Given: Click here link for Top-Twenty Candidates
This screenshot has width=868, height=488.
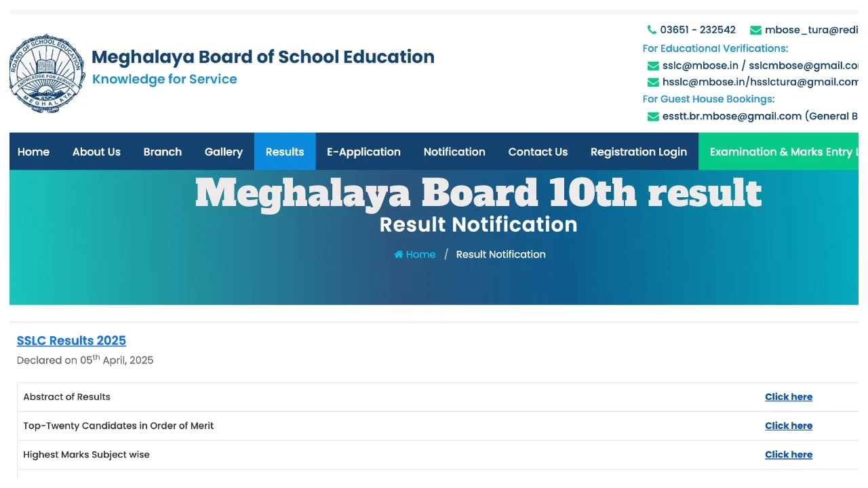Looking at the screenshot, I should coord(789,426).
